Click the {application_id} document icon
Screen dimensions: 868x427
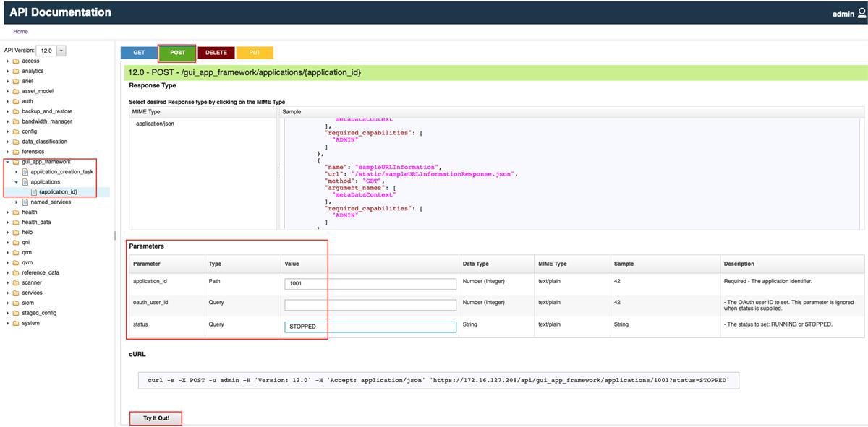tap(33, 191)
